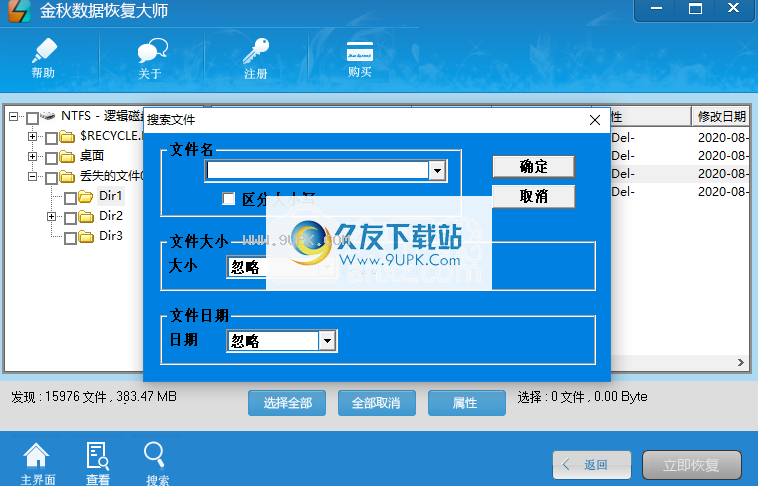Viewport: 758px width, 486px height.
Task: Tick the Dir2 checkbox
Action: coord(70,218)
